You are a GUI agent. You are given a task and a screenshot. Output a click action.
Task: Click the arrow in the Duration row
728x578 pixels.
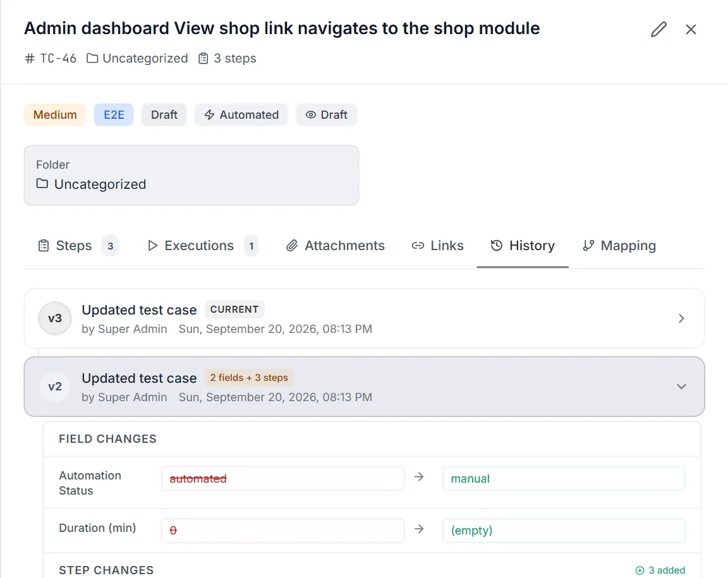pos(419,529)
